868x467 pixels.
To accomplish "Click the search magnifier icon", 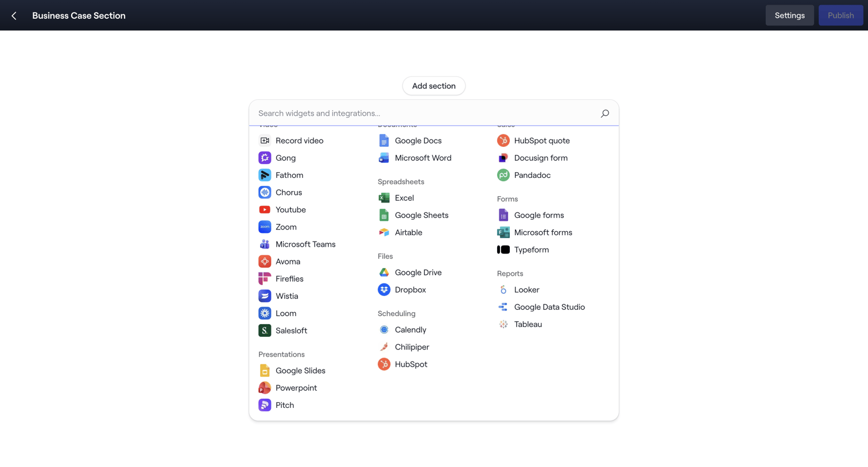I will click(604, 114).
